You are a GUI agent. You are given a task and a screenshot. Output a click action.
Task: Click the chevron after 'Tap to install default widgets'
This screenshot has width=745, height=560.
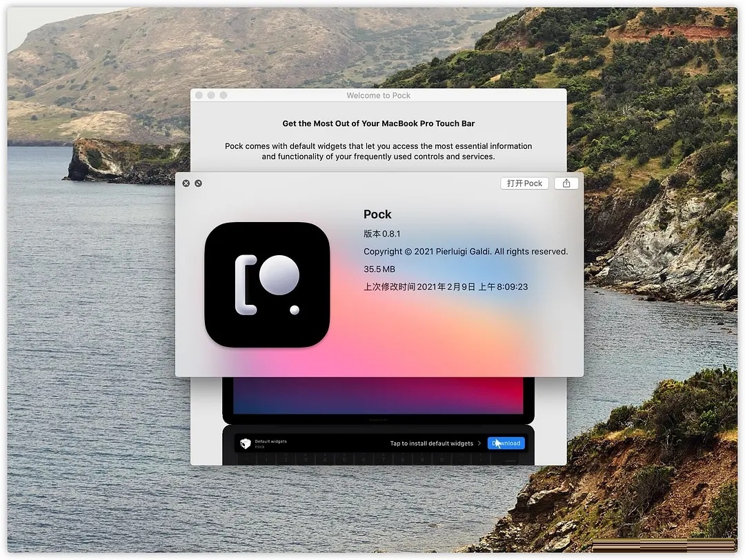point(479,443)
